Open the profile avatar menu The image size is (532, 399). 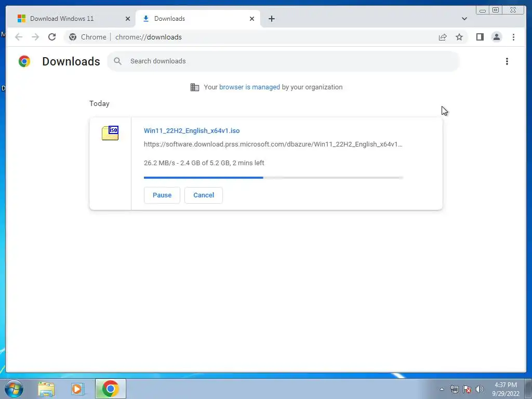[496, 37]
